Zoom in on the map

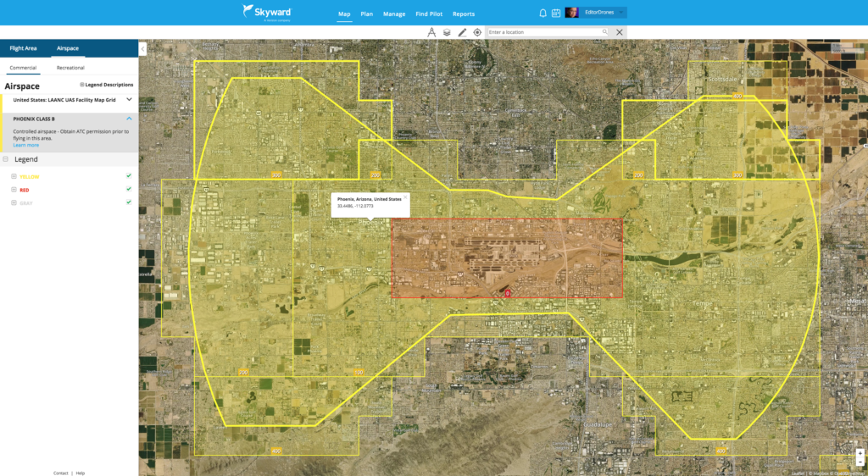click(x=860, y=453)
